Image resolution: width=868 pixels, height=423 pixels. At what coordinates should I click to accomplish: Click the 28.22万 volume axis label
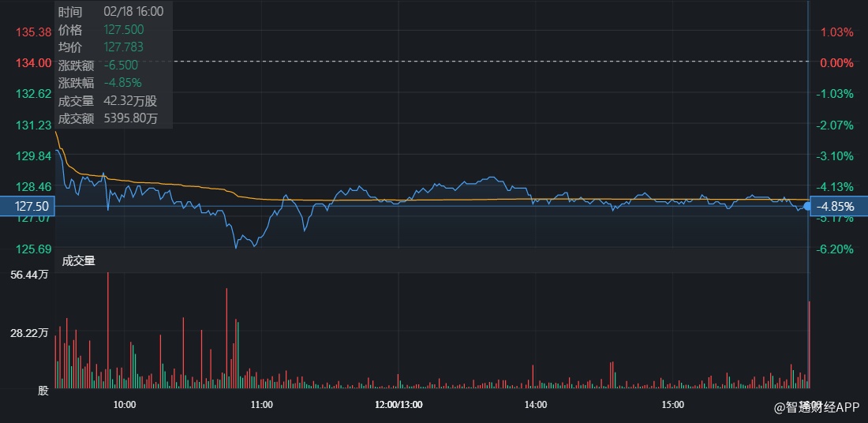pyautogui.click(x=29, y=333)
